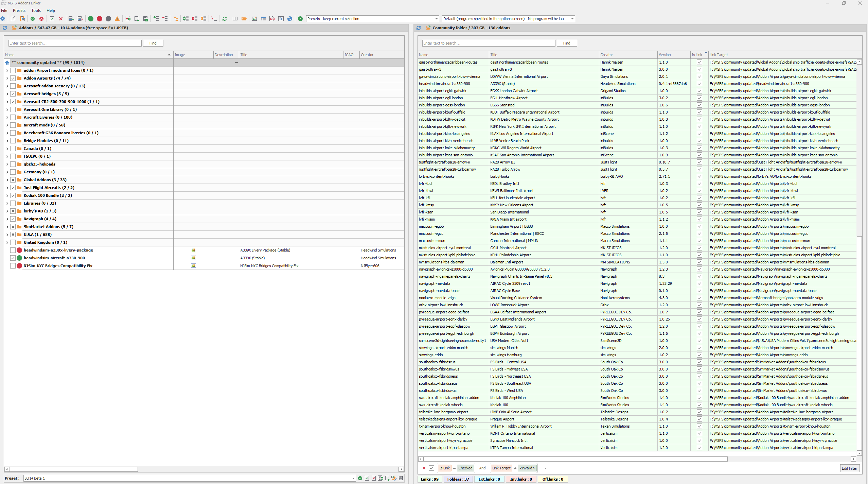Click the Edit Filter button

849,468
